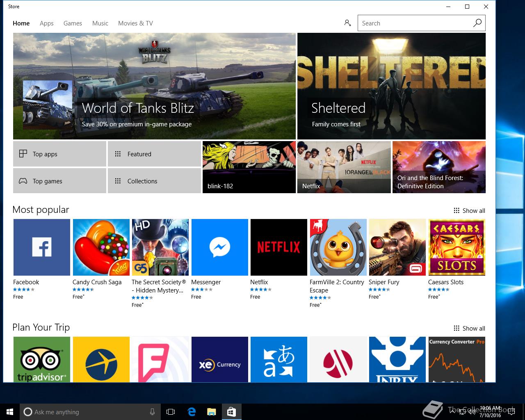Open the Currency Converter Pro tile

457,360
